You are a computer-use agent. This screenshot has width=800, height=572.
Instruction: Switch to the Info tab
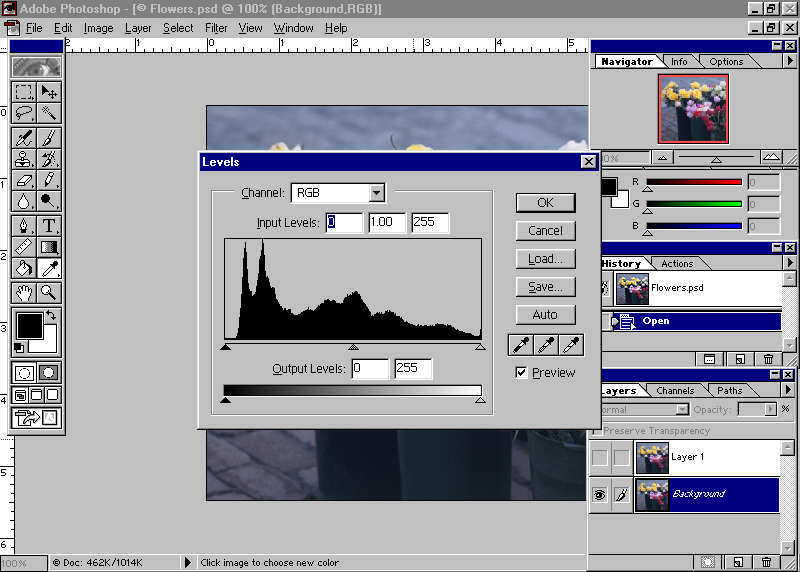679,61
